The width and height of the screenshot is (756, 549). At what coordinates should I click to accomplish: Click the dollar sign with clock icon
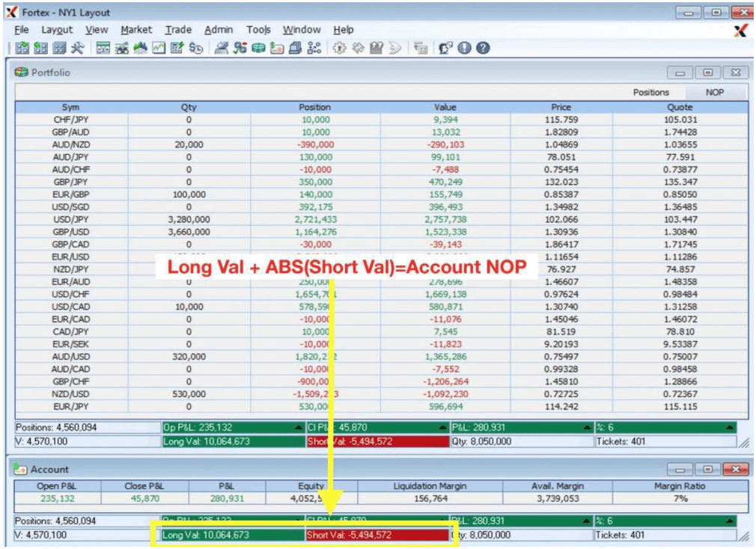[x=196, y=48]
